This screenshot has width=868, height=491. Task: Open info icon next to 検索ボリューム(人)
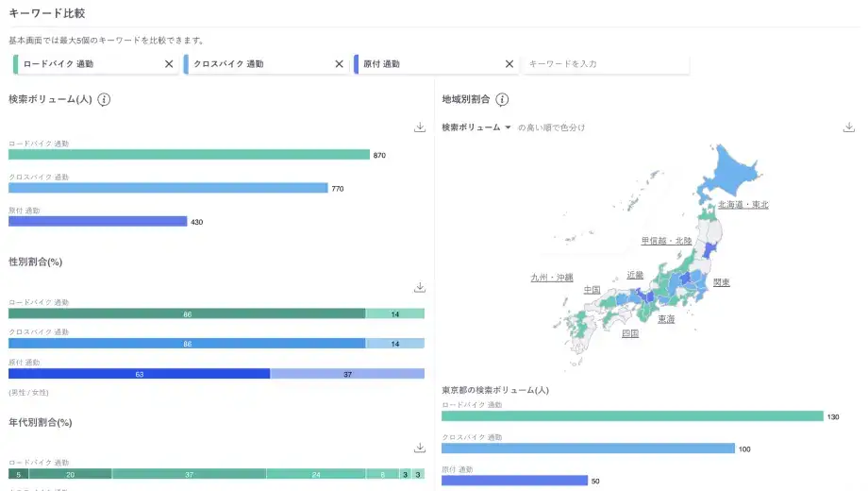point(104,100)
